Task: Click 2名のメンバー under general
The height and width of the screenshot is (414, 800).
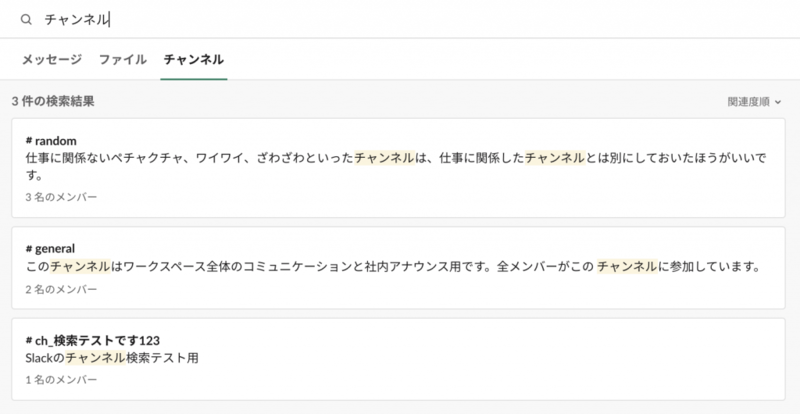Action: pyautogui.click(x=61, y=289)
